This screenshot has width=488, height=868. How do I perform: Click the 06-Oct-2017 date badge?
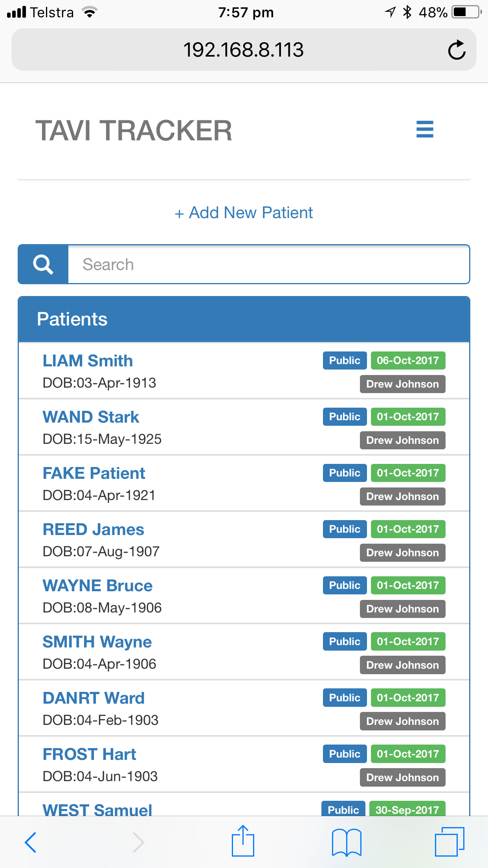pos(408,360)
